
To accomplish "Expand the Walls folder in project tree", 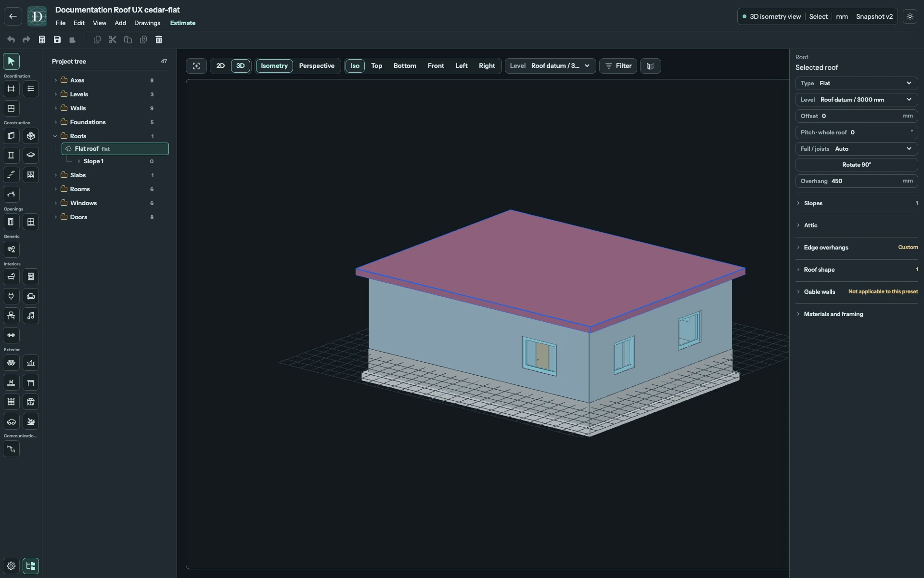I will (55, 108).
